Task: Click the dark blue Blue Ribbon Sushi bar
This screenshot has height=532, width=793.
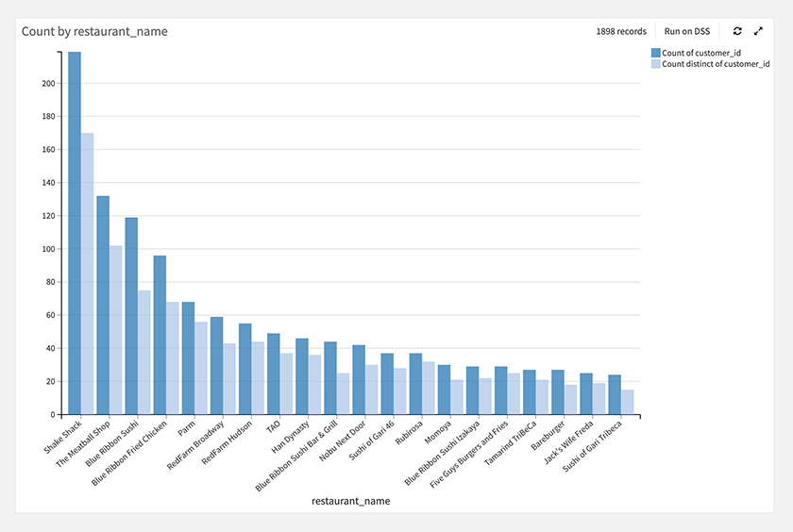Action: [x=131, y=316]
